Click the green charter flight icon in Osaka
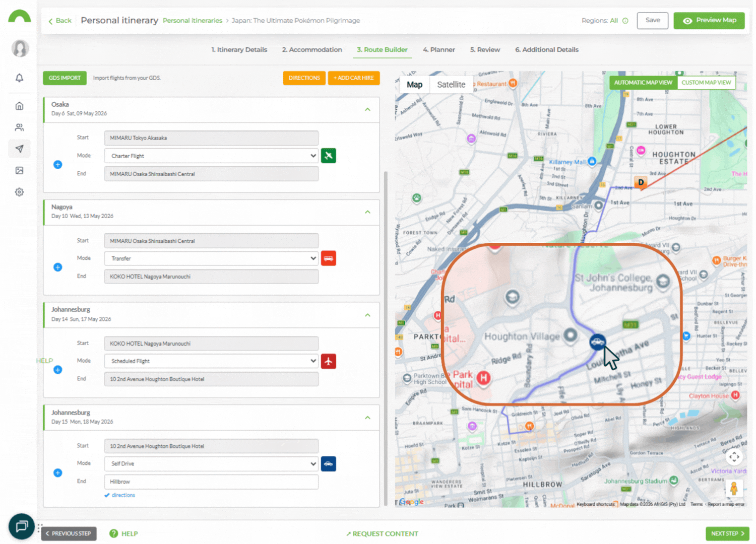 point(329,156)
